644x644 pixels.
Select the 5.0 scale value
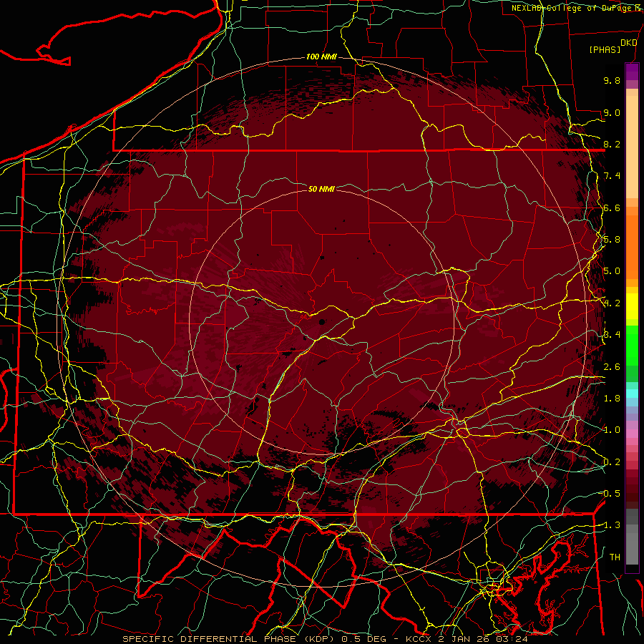[x=612, y=271]
